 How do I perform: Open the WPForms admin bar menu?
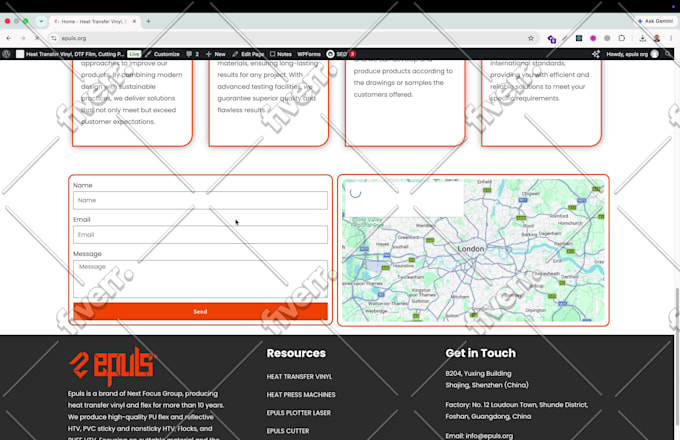point(309,54)
